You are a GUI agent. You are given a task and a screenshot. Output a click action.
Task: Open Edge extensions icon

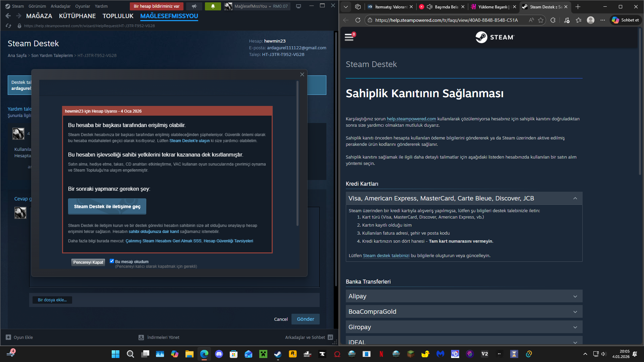pyautogui.click(x=553, y=20)
